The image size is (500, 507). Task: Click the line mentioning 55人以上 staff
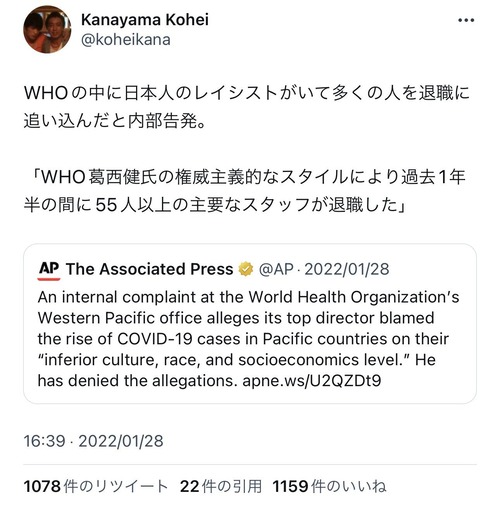[215, 205]
